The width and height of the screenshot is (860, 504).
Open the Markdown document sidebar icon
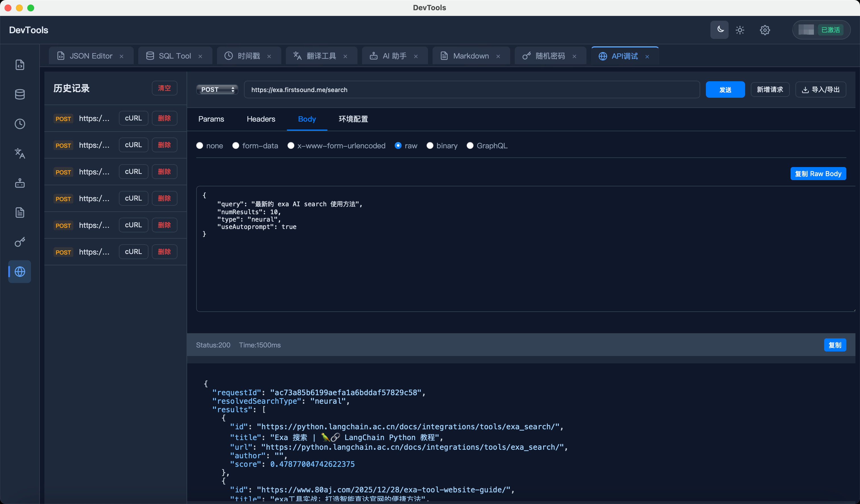[x=20, y=213]
